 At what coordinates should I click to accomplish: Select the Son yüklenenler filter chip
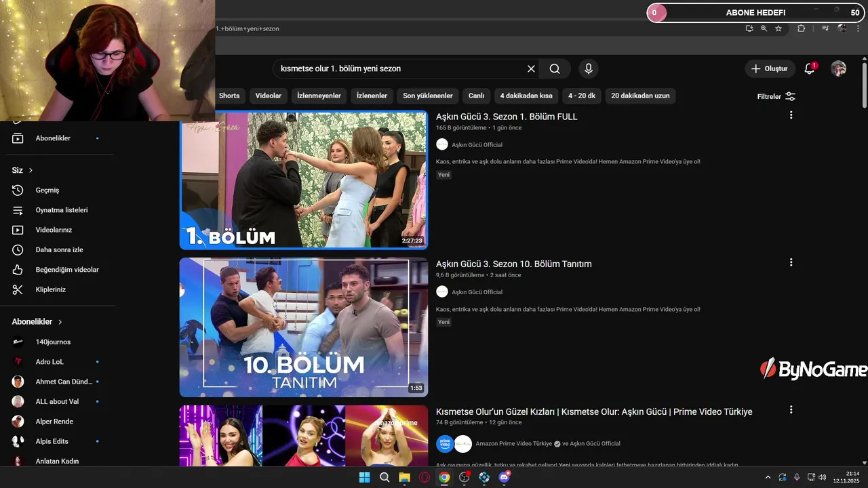click(x=428, y=96)
